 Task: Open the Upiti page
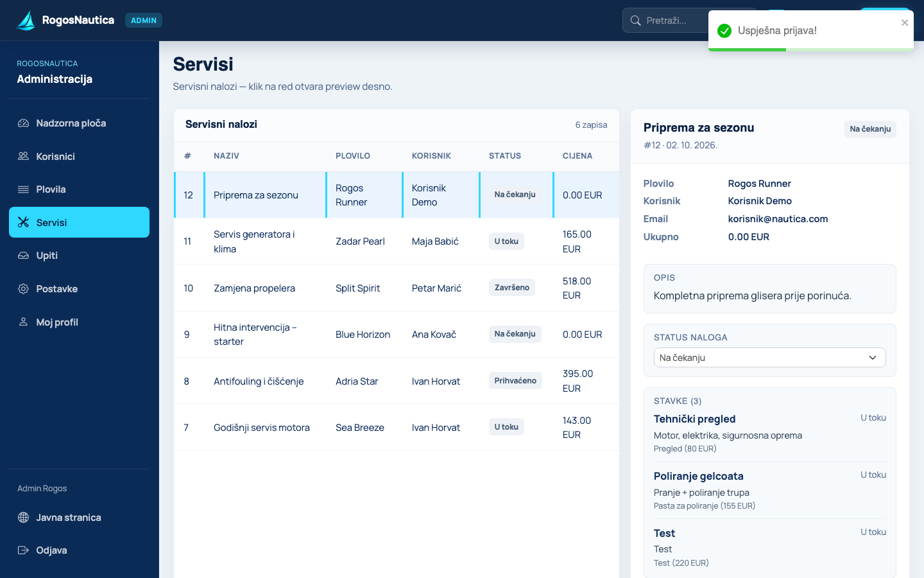pos(79,256)
